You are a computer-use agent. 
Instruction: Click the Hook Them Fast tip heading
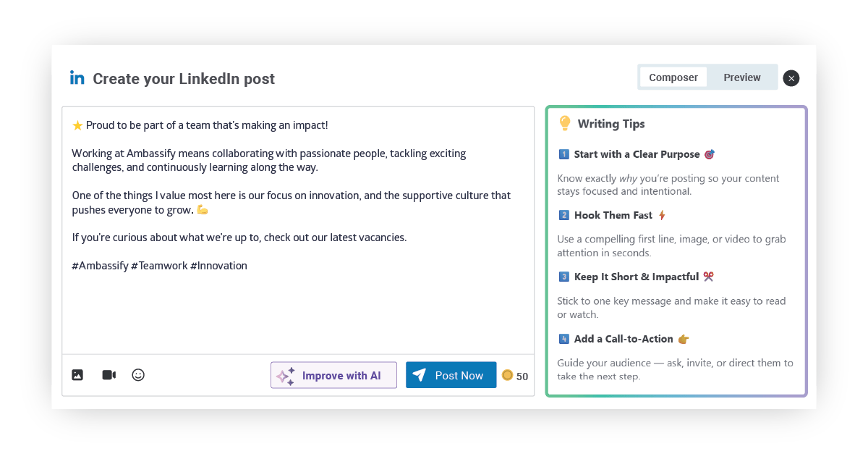click(613, 215)
